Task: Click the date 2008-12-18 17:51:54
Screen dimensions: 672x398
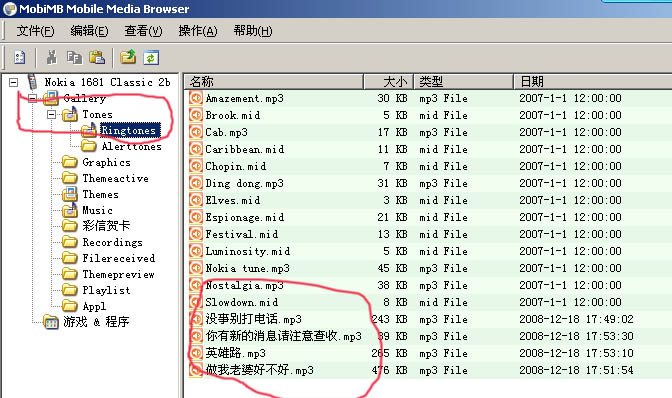Action: (576, 370)
